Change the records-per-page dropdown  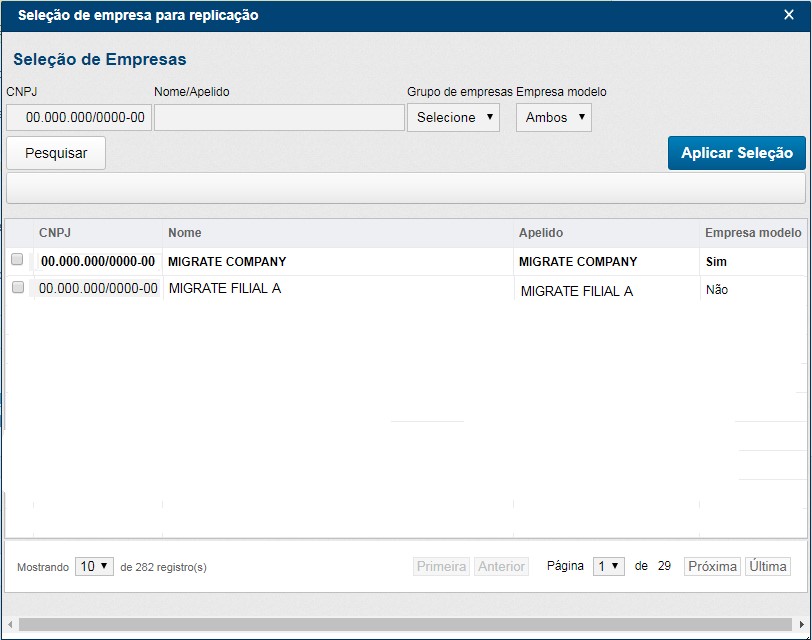94,566
